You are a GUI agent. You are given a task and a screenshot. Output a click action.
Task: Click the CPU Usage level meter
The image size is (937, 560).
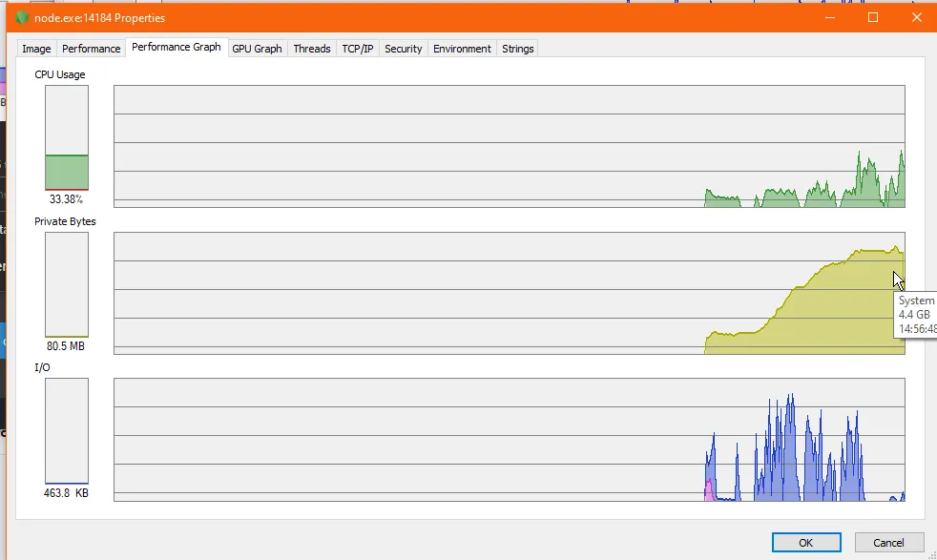pos(67,137)
